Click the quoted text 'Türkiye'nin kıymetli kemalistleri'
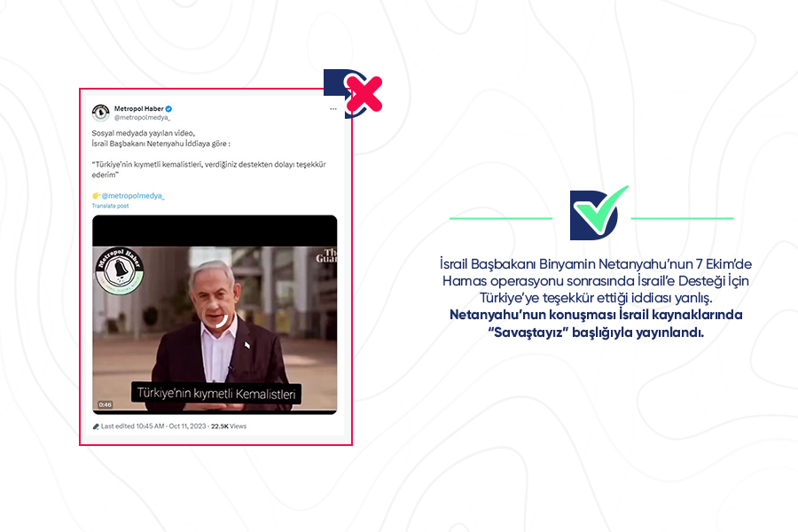This screenshot has width=798, height=532. pos(147,164)
